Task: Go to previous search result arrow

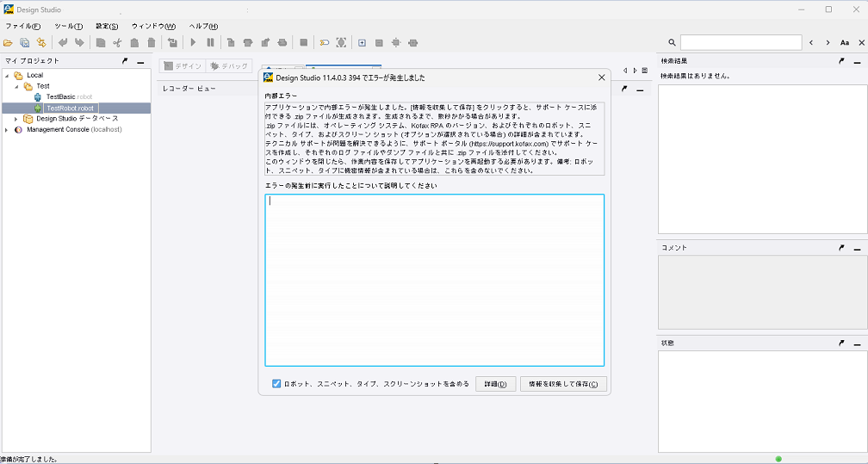Action: (x=811, y=43)
